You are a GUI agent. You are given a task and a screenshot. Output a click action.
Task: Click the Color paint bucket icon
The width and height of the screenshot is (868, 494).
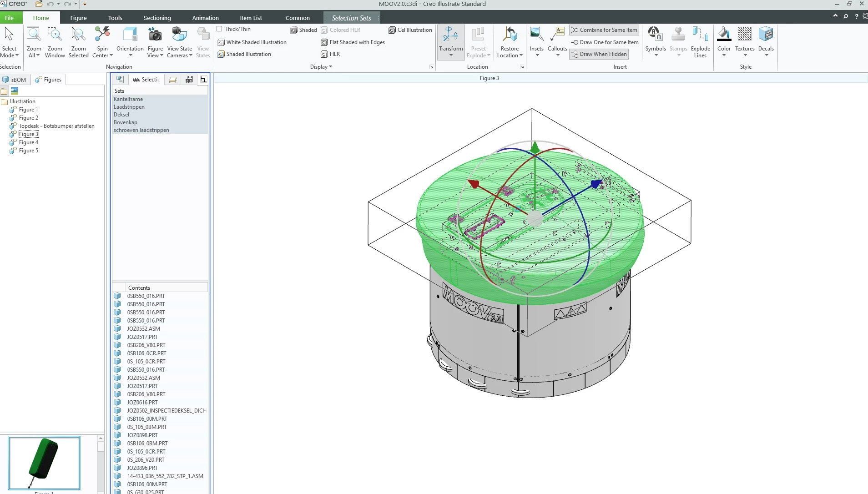(x=724, y=34)
